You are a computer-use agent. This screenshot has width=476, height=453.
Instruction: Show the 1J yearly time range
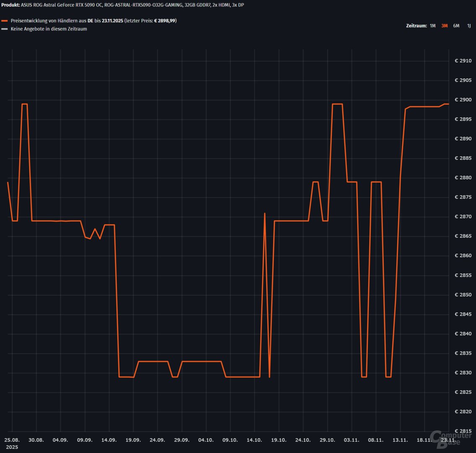pos(469,26)
